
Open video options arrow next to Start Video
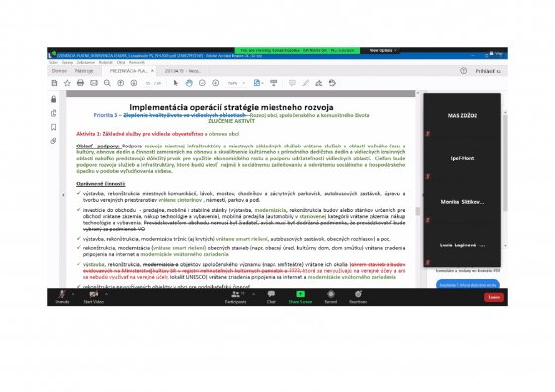coord(106,294)
